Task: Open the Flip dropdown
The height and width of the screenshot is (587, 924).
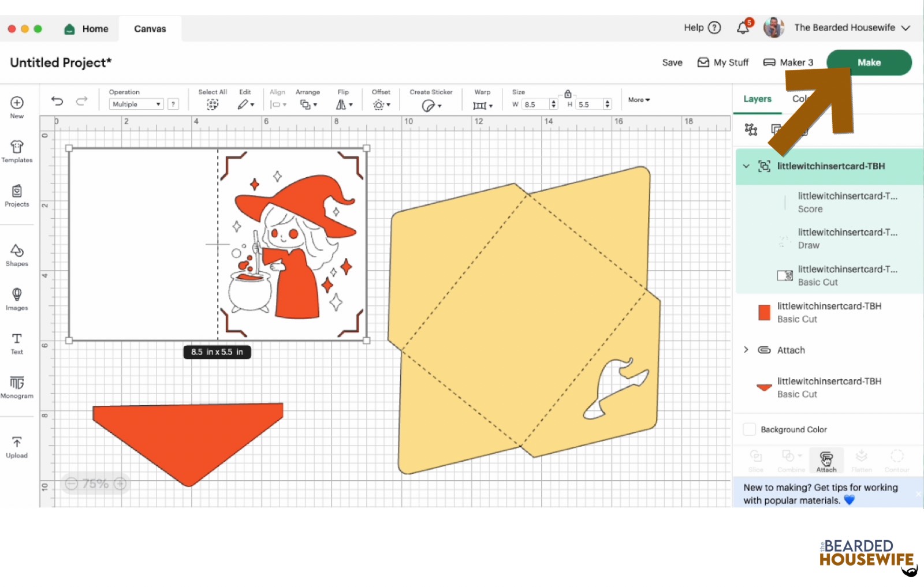Action: click(x=344, y=104)
